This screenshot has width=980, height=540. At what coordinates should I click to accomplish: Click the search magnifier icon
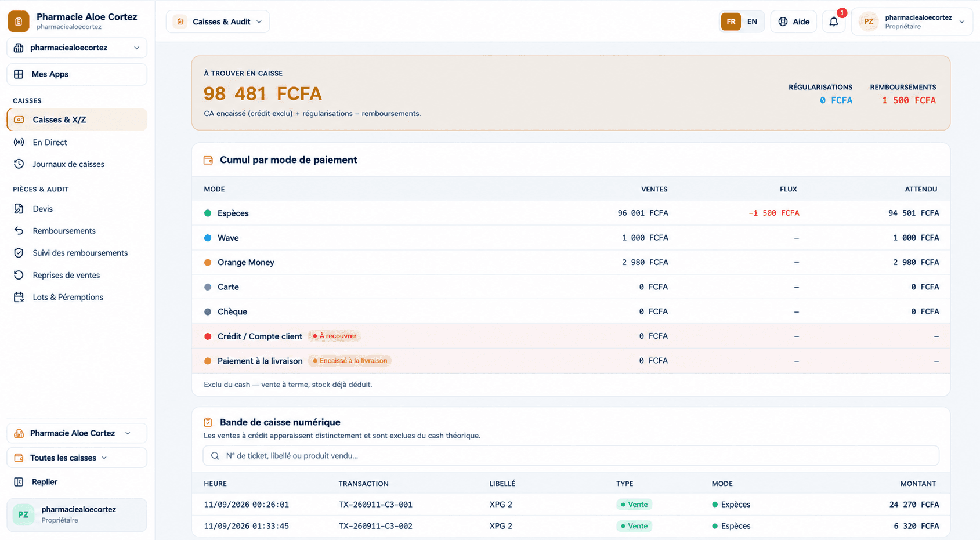[x=215, y=456]
